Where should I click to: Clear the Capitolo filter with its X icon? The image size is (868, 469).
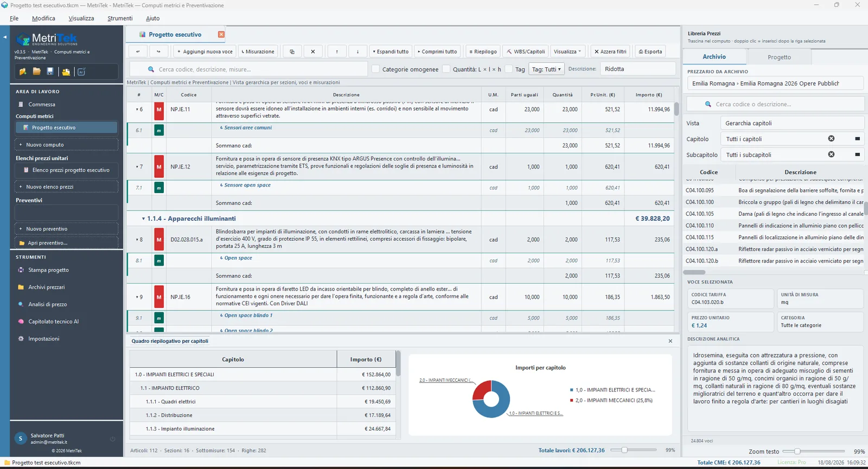tap(831, 139)
